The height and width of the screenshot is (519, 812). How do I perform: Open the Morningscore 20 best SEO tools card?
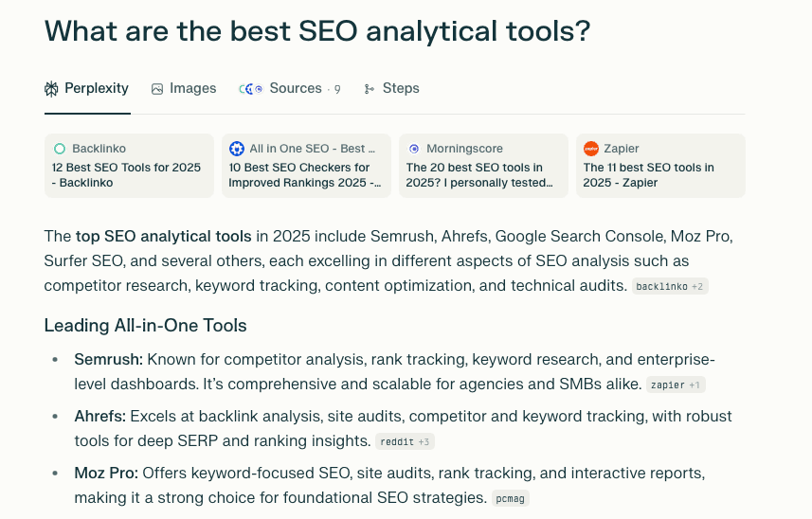tap(483, 167)
